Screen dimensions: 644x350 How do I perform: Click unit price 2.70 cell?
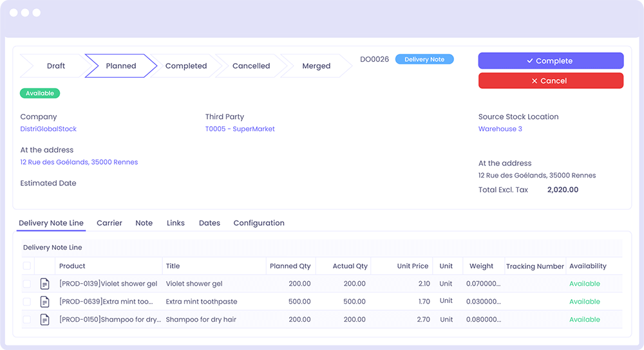[x=424, y=319]
